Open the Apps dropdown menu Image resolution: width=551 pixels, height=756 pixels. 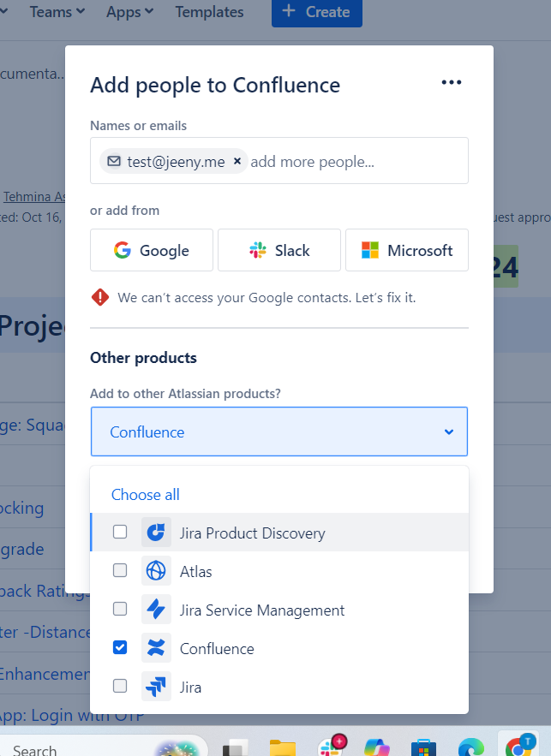tap(129, 12)
